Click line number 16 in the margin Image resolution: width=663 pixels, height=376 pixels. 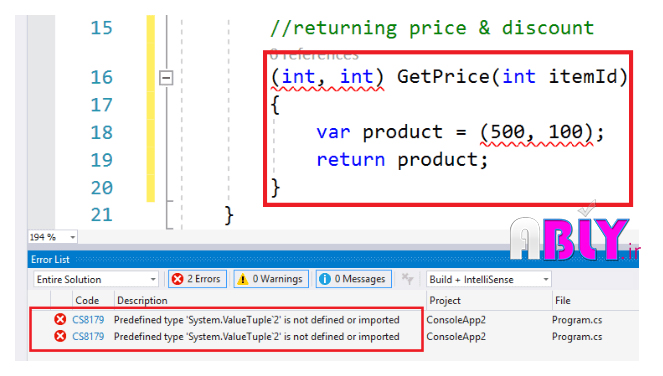point(101,77)
